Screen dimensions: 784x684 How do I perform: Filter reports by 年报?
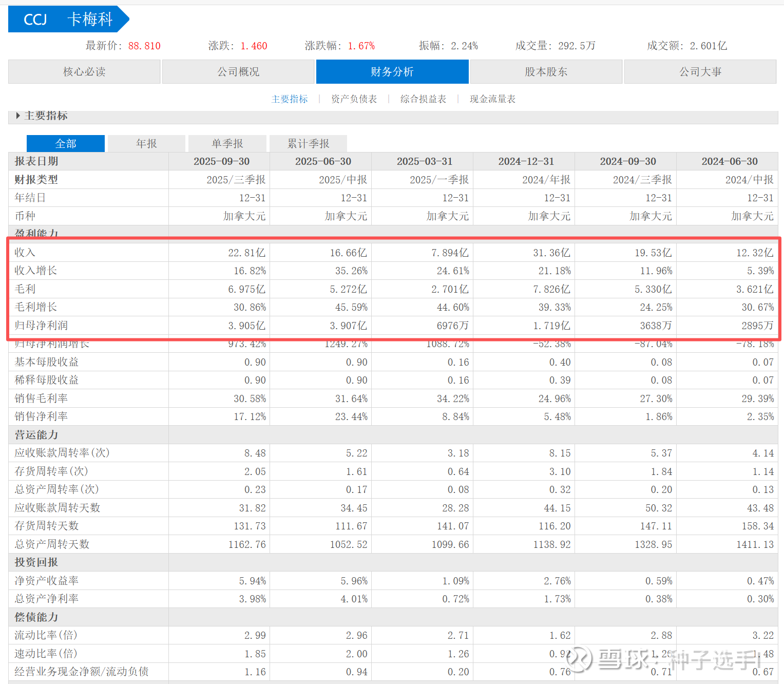(146, 143)
